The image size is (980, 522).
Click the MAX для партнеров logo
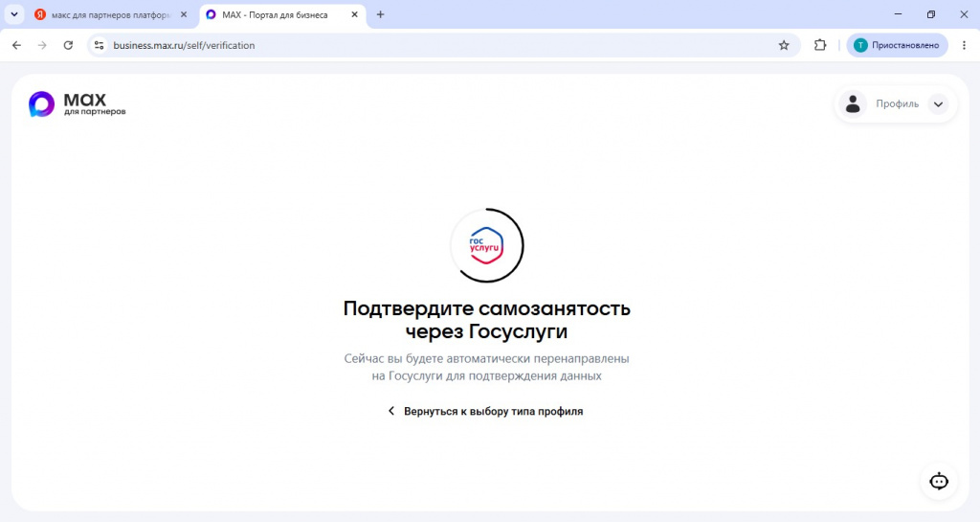(77, 104)
